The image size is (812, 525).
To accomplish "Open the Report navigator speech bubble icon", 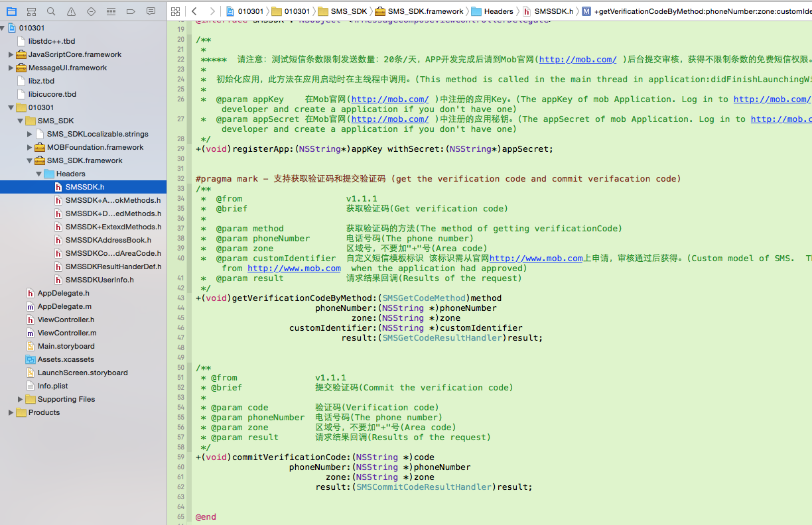I will (x=151, y=11).
